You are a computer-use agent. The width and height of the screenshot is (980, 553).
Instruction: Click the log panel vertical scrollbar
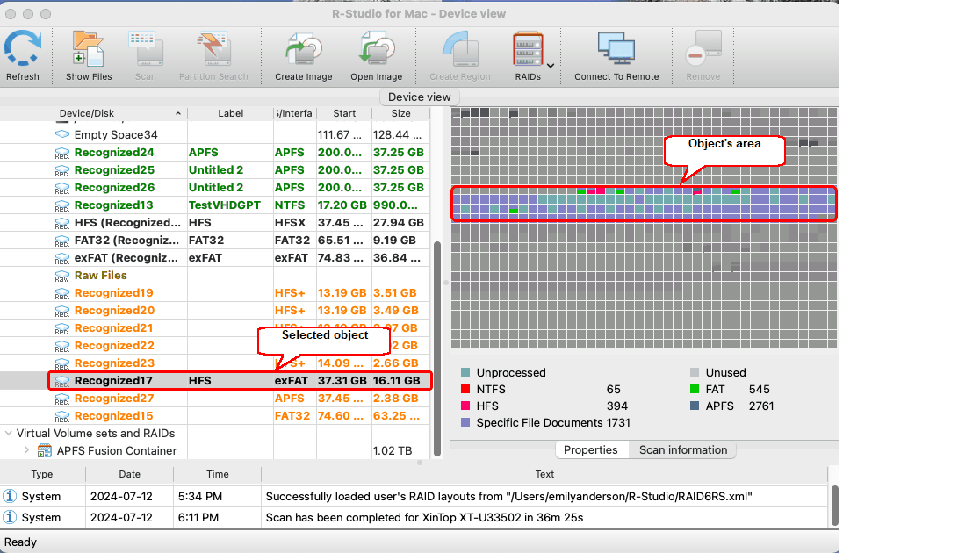coord(833,506)
